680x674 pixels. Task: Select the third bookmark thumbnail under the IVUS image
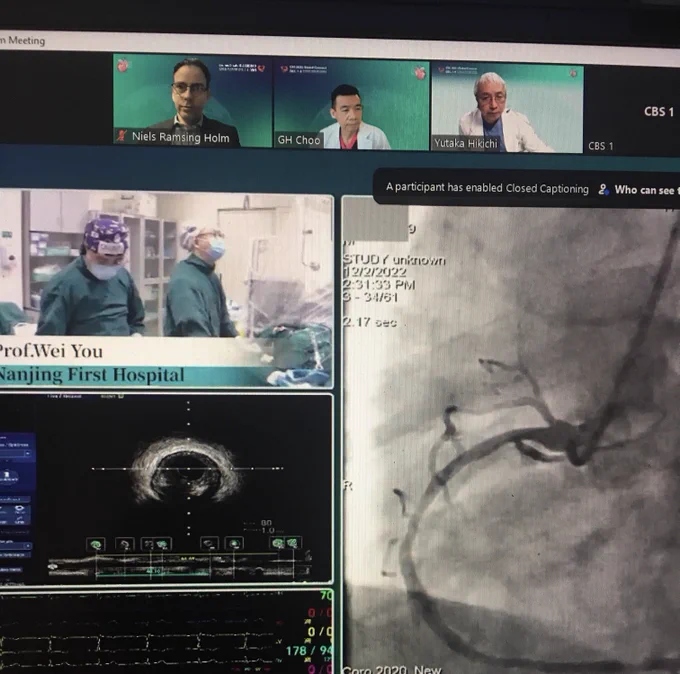tap(149, 544)
